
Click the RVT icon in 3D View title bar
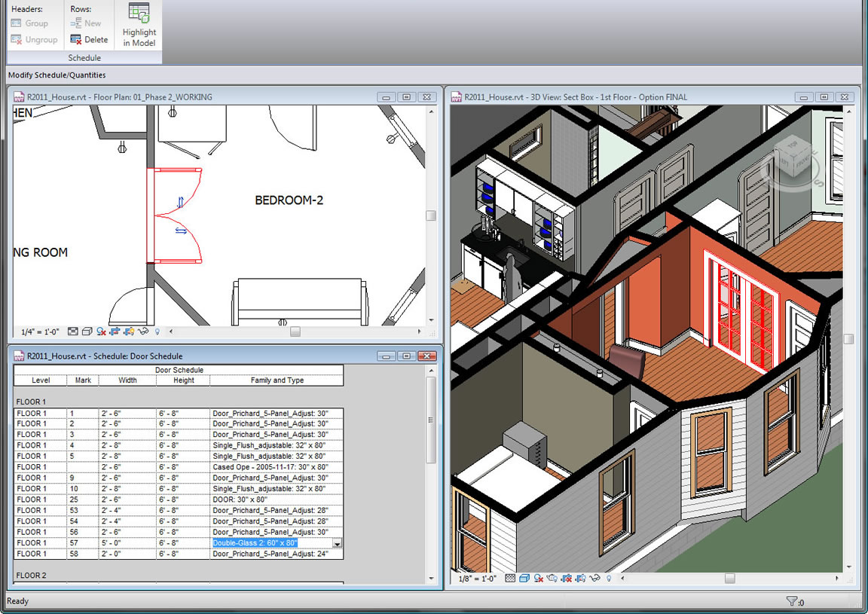(457, 97)
